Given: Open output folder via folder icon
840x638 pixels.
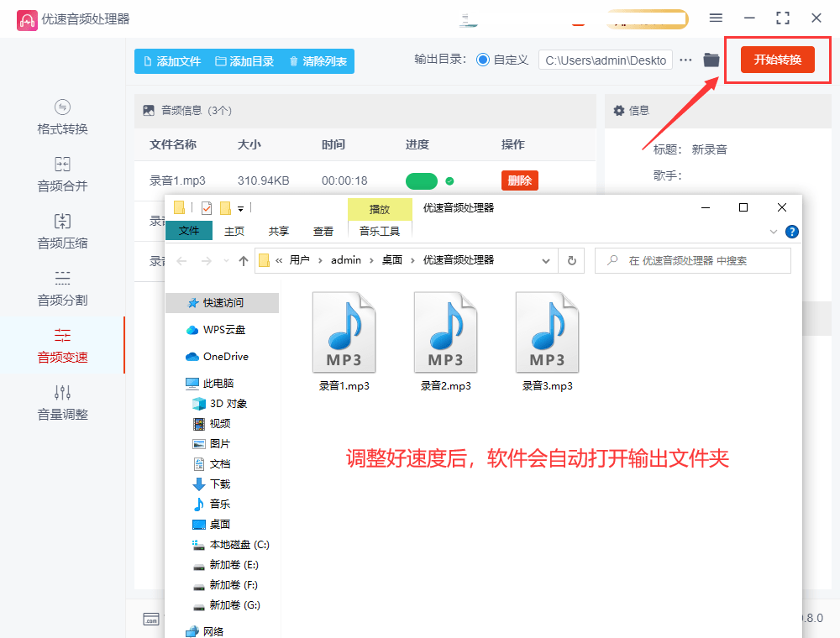Looking at the screenshot, I should [x=711, y=60].
